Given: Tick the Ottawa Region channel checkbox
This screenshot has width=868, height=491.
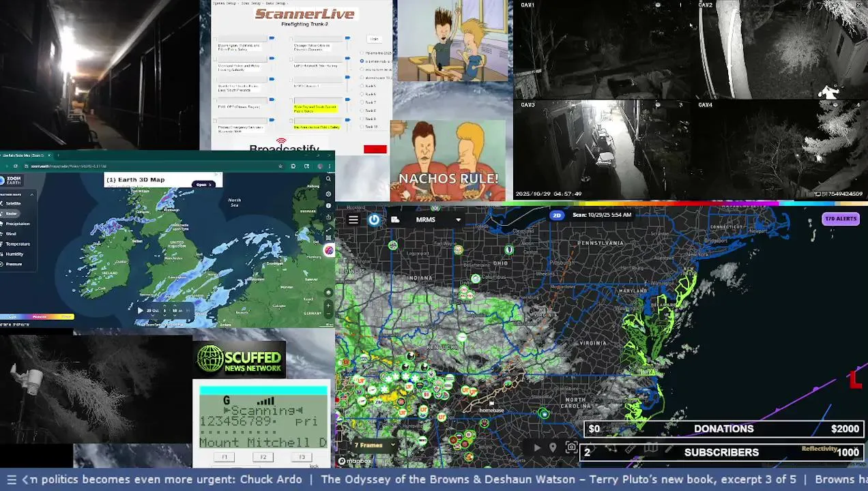Looking at the screenshot, I should pos(215,100).
